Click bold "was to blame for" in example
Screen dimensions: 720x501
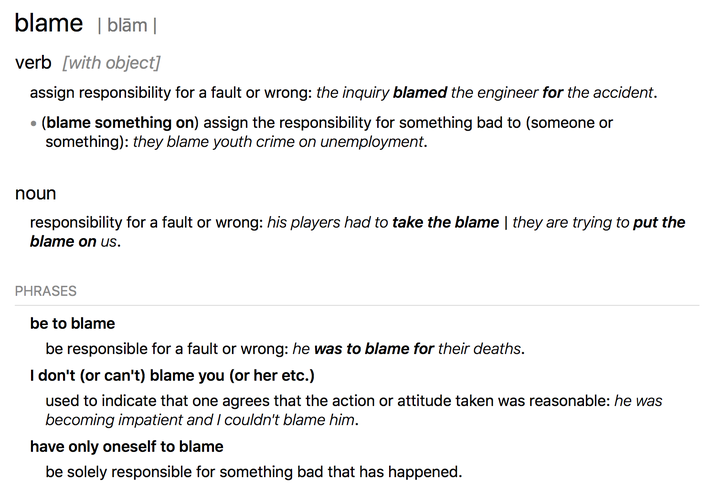click(x=374, y=350)
